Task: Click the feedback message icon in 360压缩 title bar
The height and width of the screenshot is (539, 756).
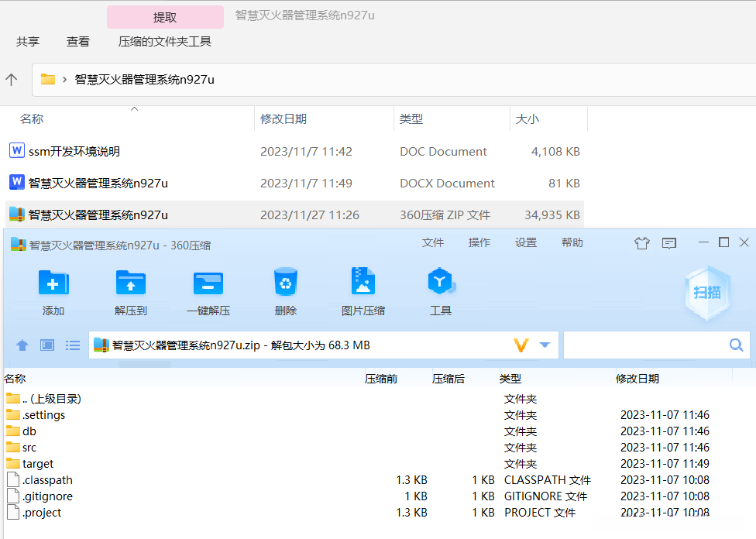Action: point(668,243)
